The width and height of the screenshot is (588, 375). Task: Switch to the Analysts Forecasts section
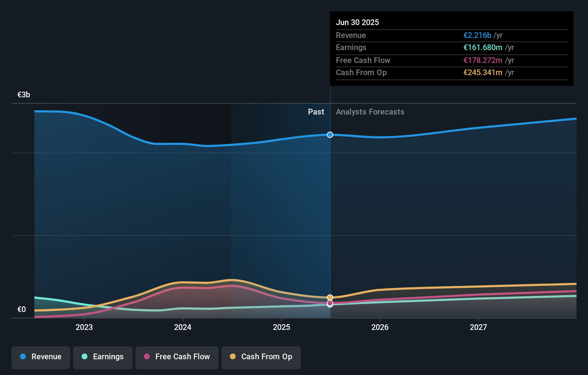370,112
